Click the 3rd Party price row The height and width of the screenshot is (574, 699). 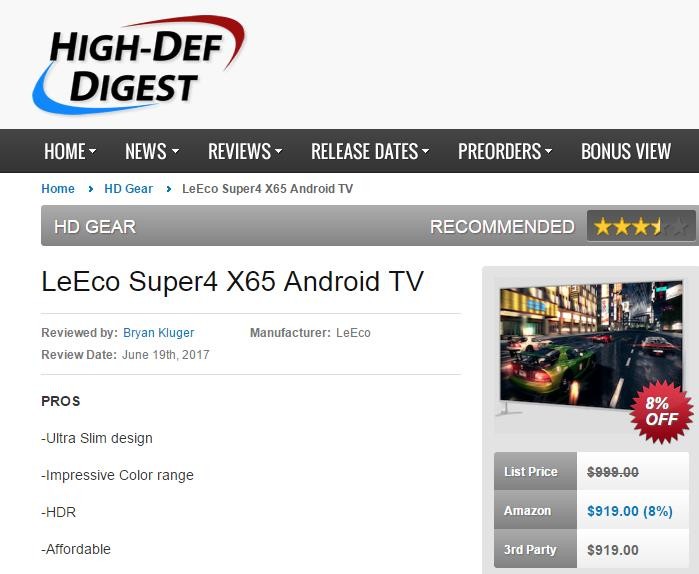click(x=592, y=549)
